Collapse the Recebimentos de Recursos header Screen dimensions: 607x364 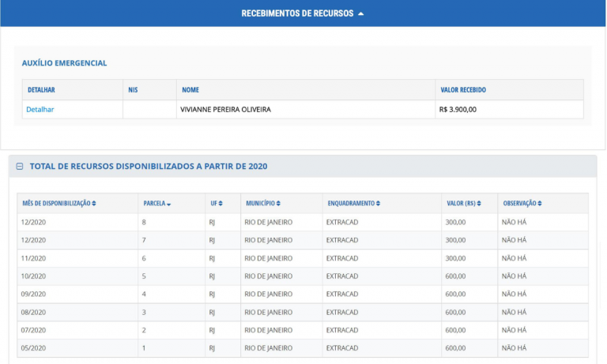303,13
